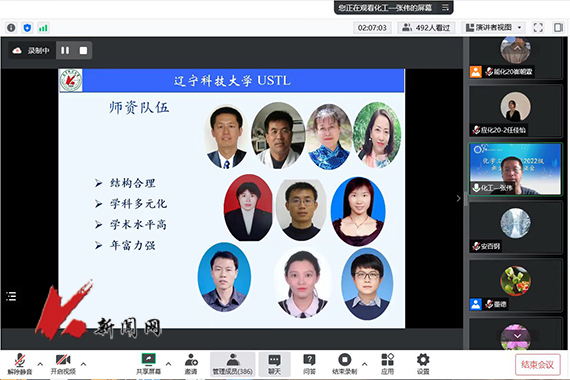The width and height of the screenshot is (570, 380).
Task: Check the green network signal icon
Action: tap(43, 28)
